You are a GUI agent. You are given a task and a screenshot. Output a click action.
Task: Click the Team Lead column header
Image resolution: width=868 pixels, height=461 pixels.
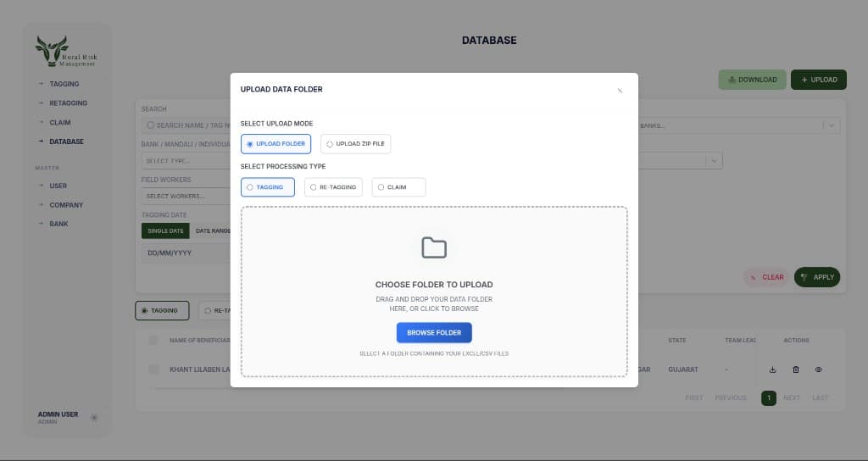741,341
